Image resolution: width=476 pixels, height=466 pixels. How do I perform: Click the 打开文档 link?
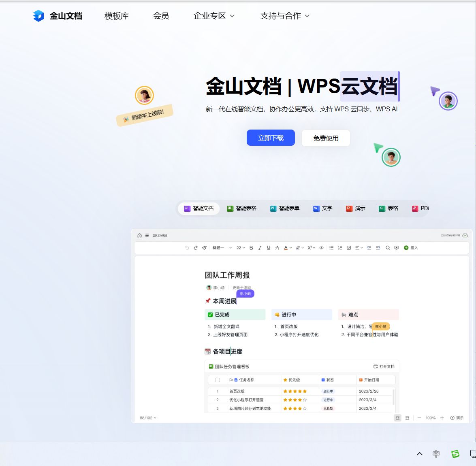pos(384,366)
